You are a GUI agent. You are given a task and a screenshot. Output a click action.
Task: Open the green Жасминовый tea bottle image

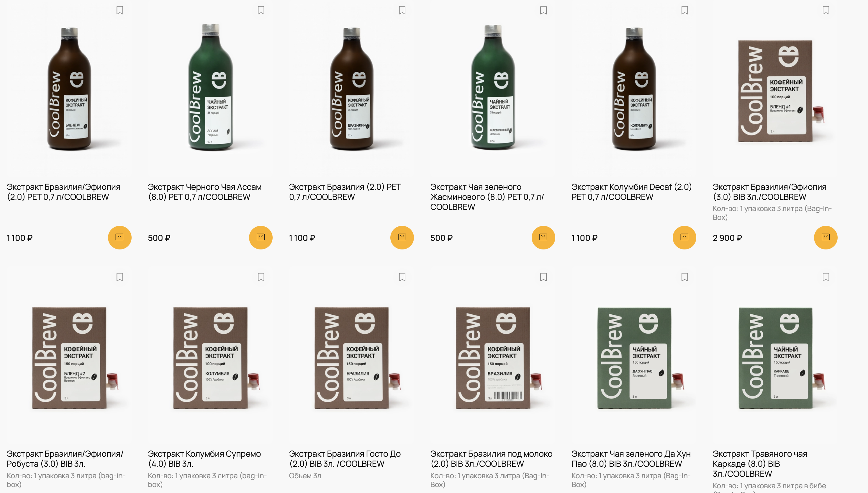click(x=493, y=87)
